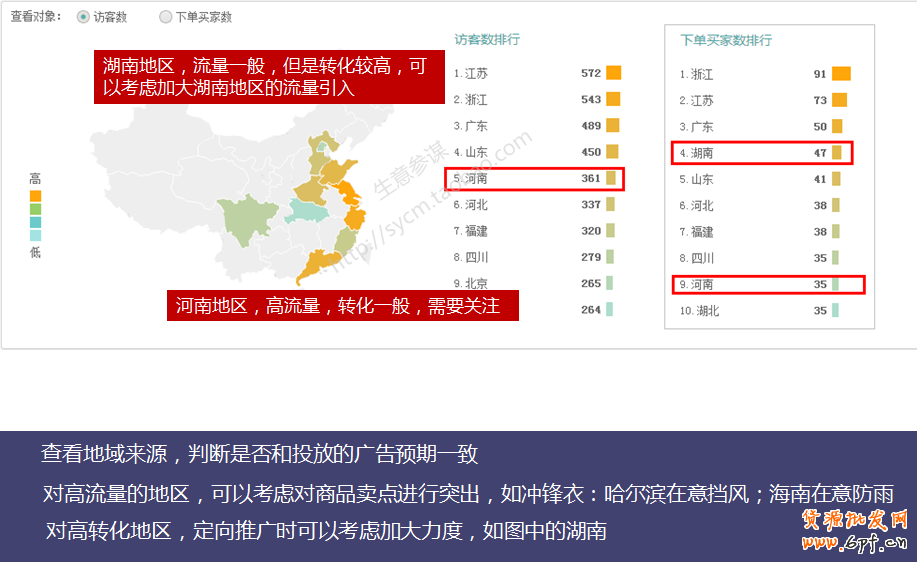Click visitor count 279
917x564 pixels.
coord(591,257)
